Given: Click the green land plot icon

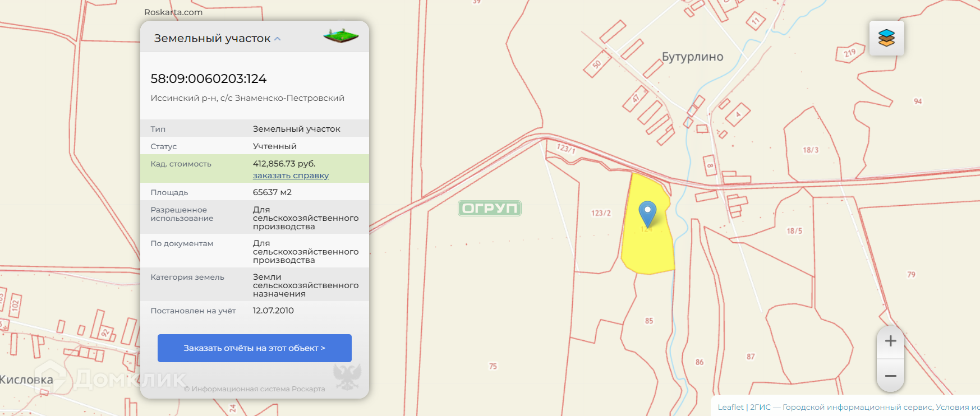Looking at the screenshot, I should (341, 36).
